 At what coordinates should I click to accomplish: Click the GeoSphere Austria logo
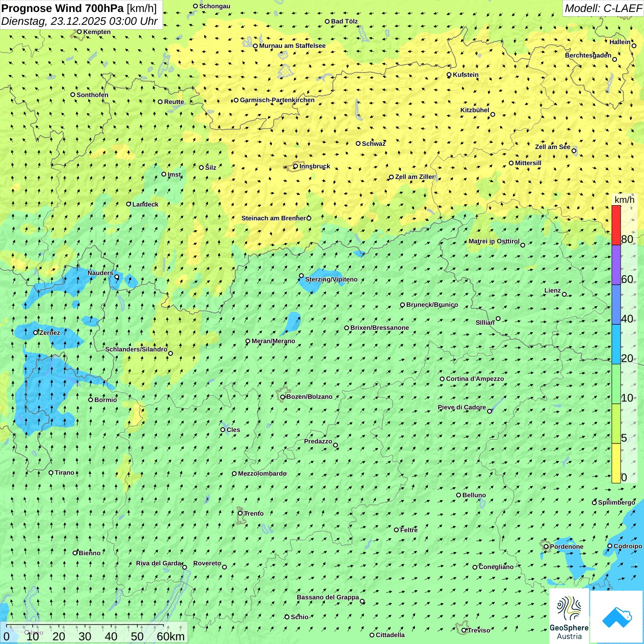[x=569, y=616]
